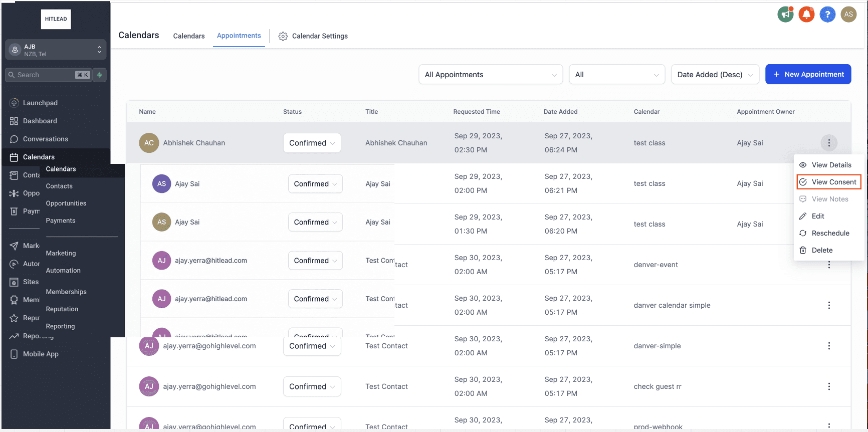
Task: Click the Appointment Owner column header
Action: [x=766, y=112]
